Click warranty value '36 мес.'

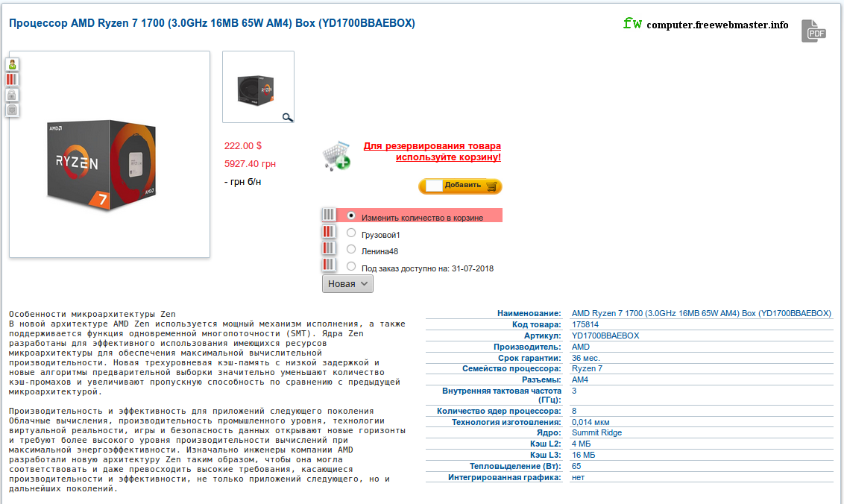[585, 358]
